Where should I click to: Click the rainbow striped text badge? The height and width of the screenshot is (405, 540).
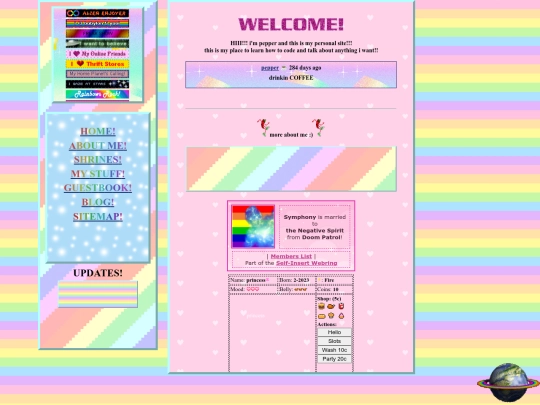97,23
